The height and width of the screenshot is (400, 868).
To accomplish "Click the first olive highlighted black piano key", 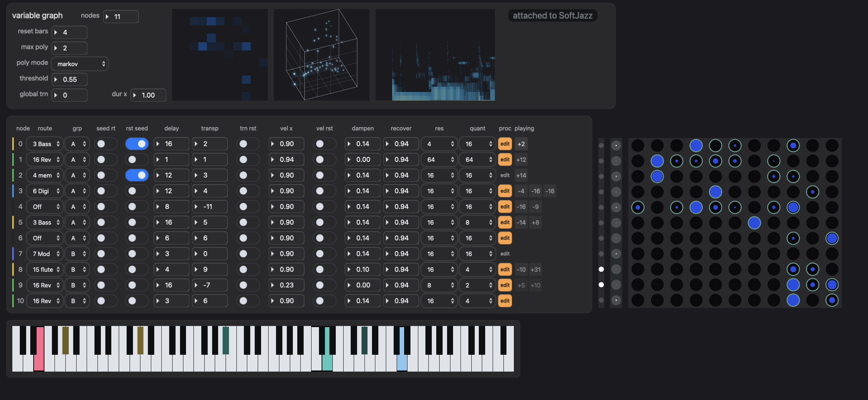I will [65, 340].
